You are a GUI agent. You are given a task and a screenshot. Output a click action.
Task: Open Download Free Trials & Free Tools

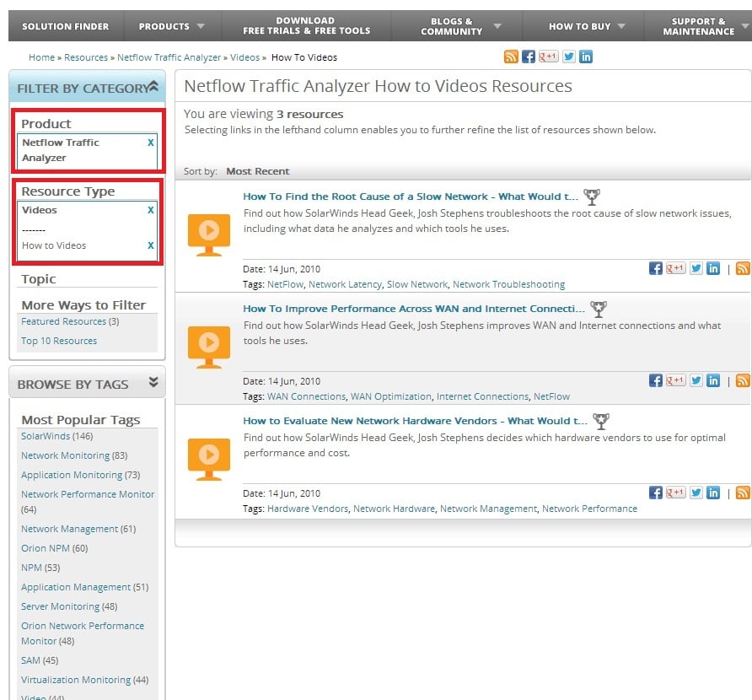[x=307, y=26]
